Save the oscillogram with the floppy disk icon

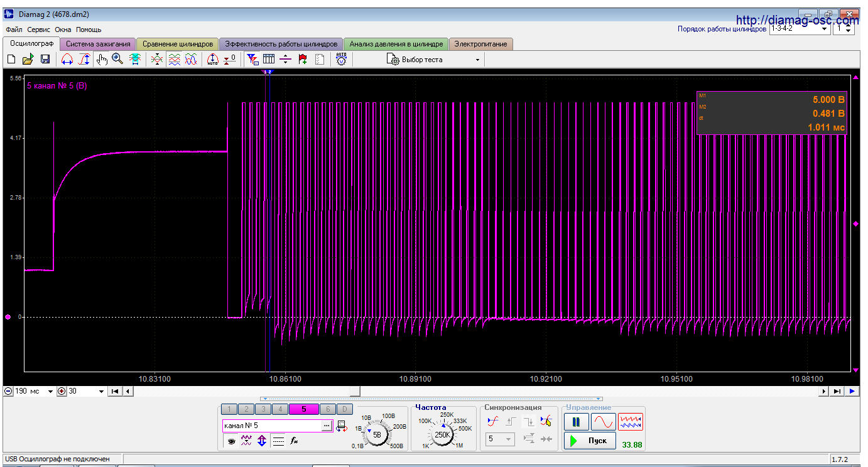[45, 59]
